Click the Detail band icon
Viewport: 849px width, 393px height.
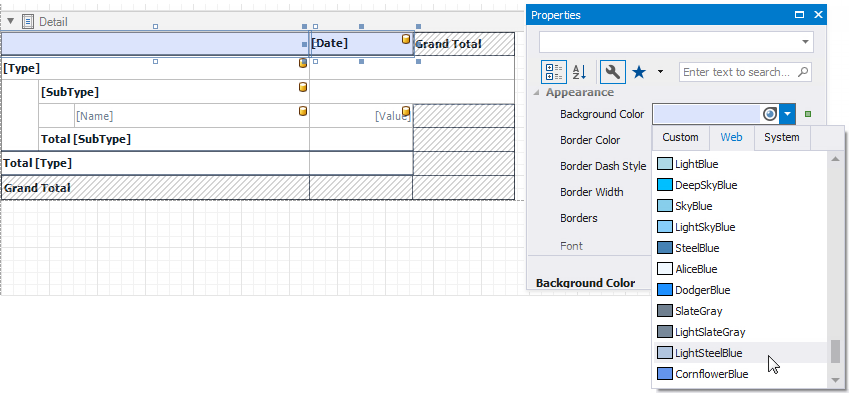tap(28, 22)
